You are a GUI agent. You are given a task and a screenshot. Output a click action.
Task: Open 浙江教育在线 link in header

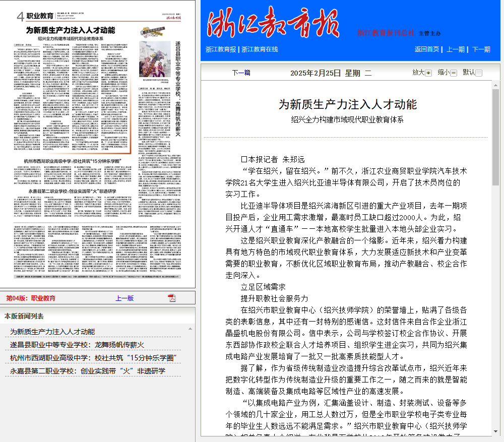pos(260,49)
